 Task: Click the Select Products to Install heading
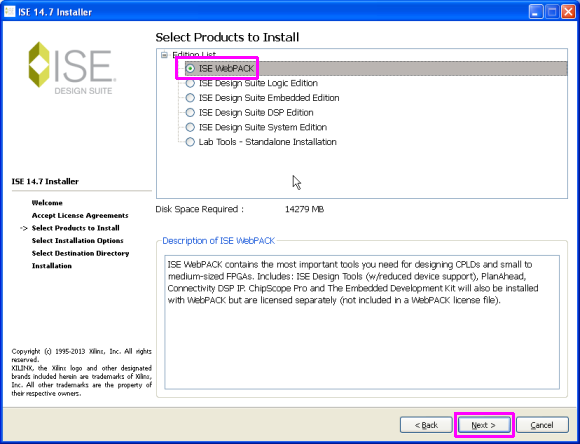coord(227,37)
